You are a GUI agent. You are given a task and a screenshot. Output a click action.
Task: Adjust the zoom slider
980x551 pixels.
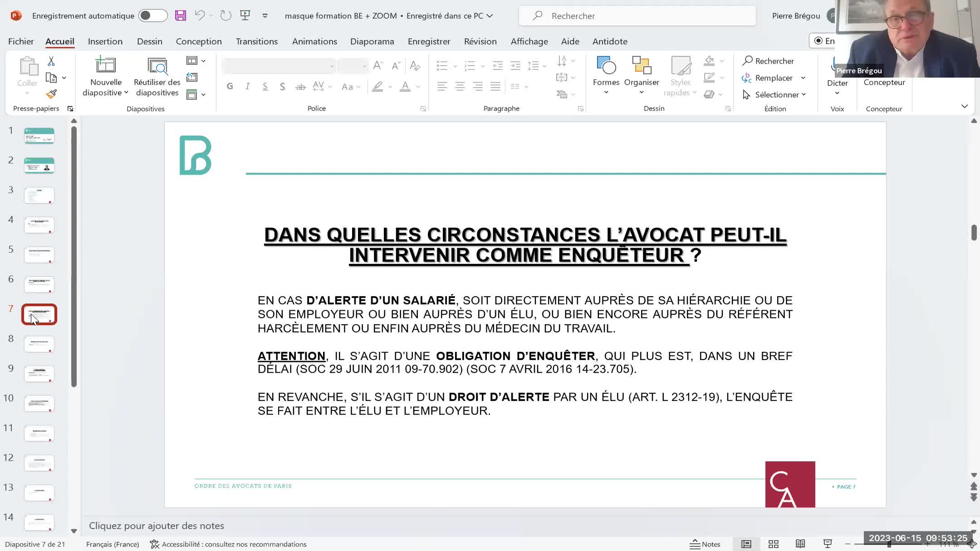pyautogui.click(x=889, y=544)
